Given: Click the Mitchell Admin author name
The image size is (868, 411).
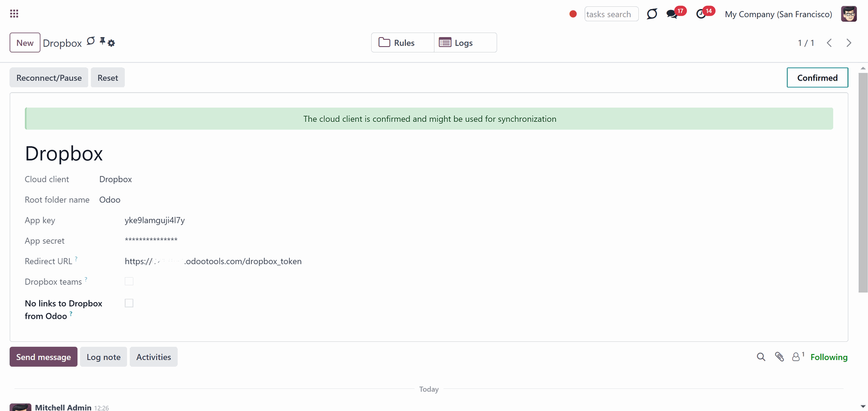Looking at the screenshot, I should (x=63, y=407).
